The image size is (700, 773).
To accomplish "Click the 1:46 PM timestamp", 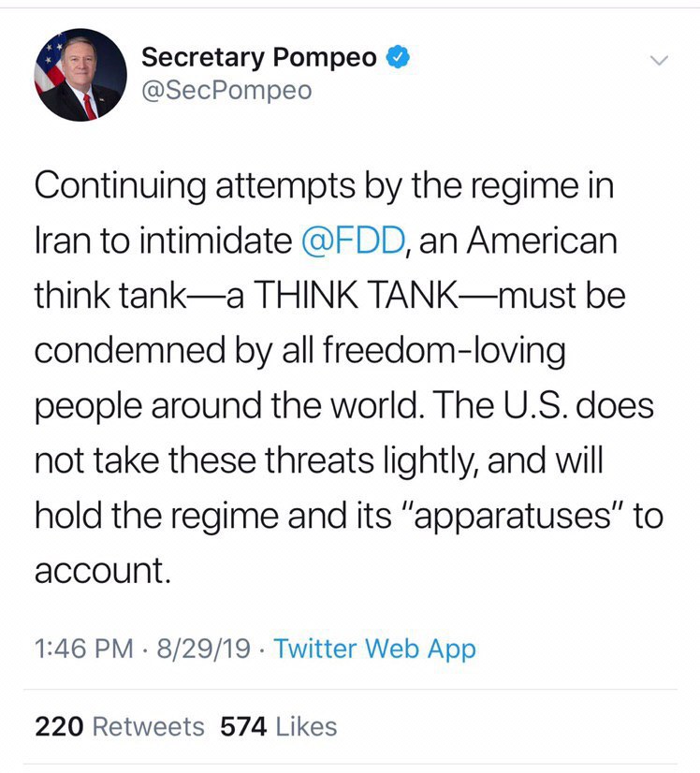I will point(83,649).
